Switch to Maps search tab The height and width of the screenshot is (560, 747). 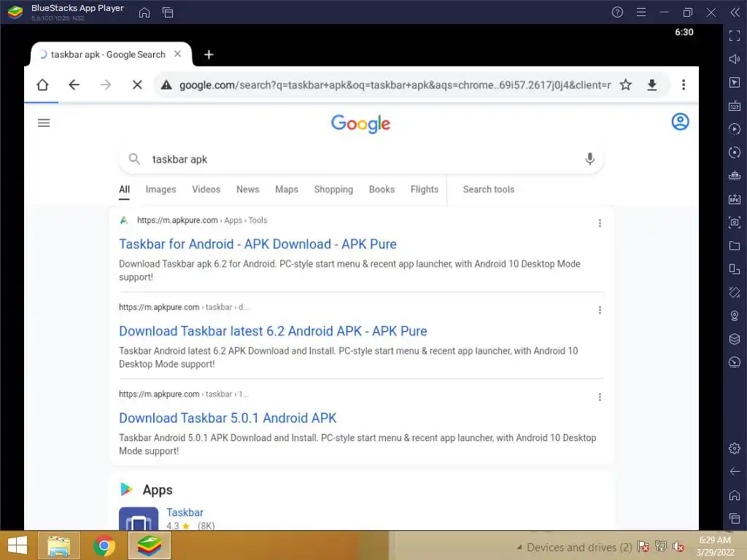coord(286,189)
